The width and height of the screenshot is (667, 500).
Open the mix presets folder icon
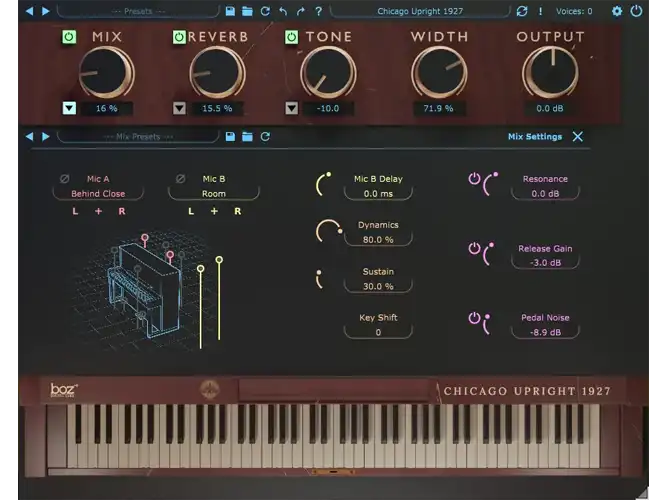tap(247, 137)
